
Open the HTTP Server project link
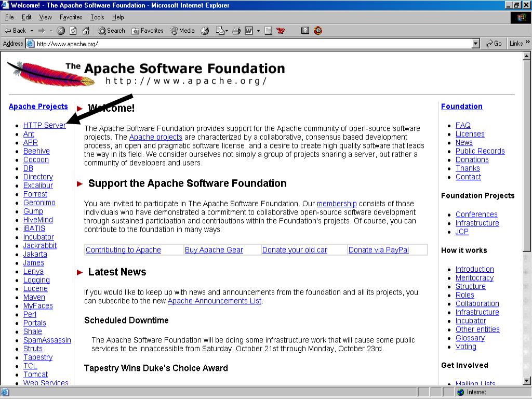45,125
